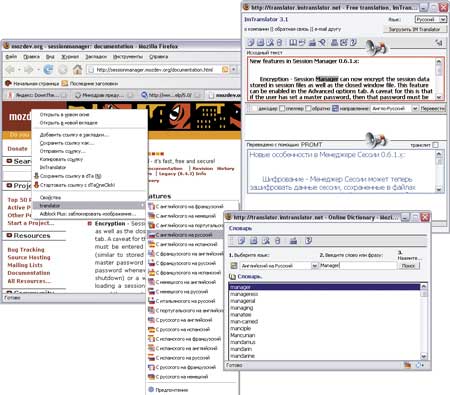This screenshot has height=395, width=450.
Task: Click the dictionary book icon in ImTranslator toolbar
Action: pos(293,42)
